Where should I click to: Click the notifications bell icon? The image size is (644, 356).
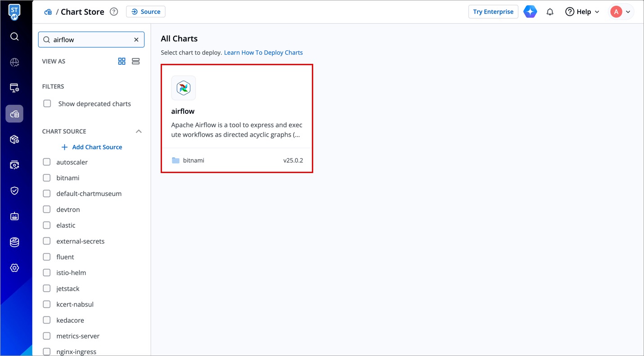click(x=549, y=12)
